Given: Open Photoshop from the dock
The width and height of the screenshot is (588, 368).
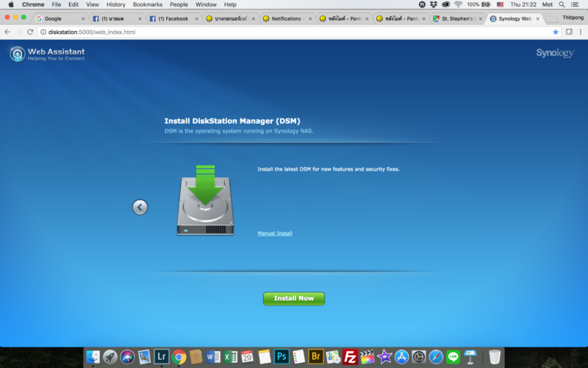Looking at the screenshot, I should [282, 356].
